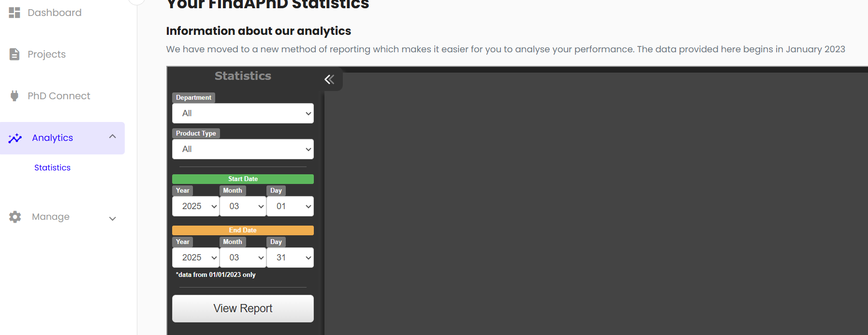The width and height of the screenshot is (868, 335).
Task: Navigate to the Projects menu item
Action: pos(46,54)
